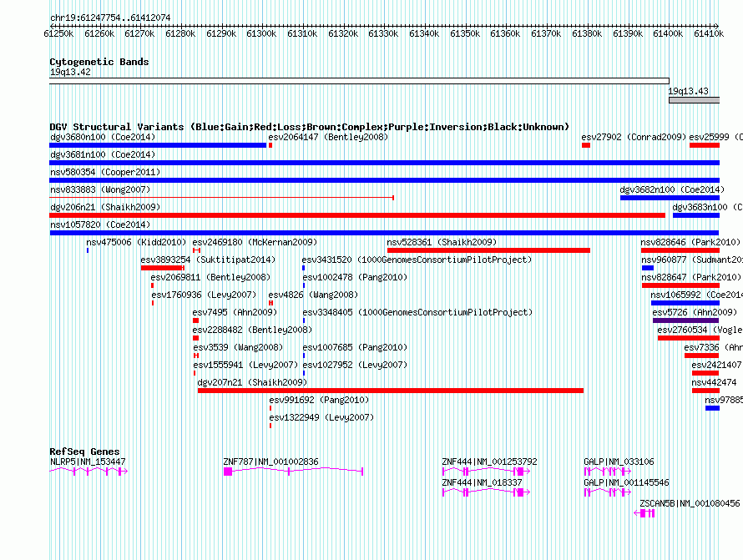743x560 pixels.
Task: Click the dgv207n21 (Shaikh2009) label
Action: tap(252, 382)
